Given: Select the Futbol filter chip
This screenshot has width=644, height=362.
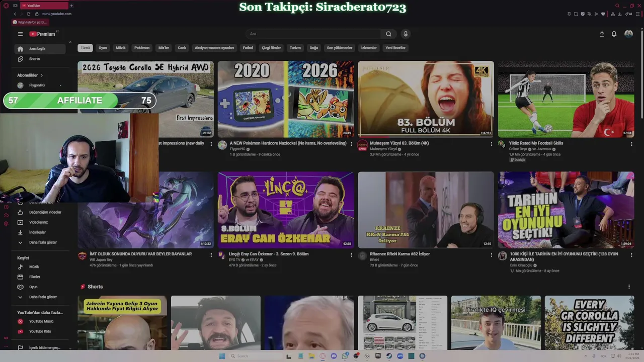Looking at the screenshot, I should click(248, 48).
